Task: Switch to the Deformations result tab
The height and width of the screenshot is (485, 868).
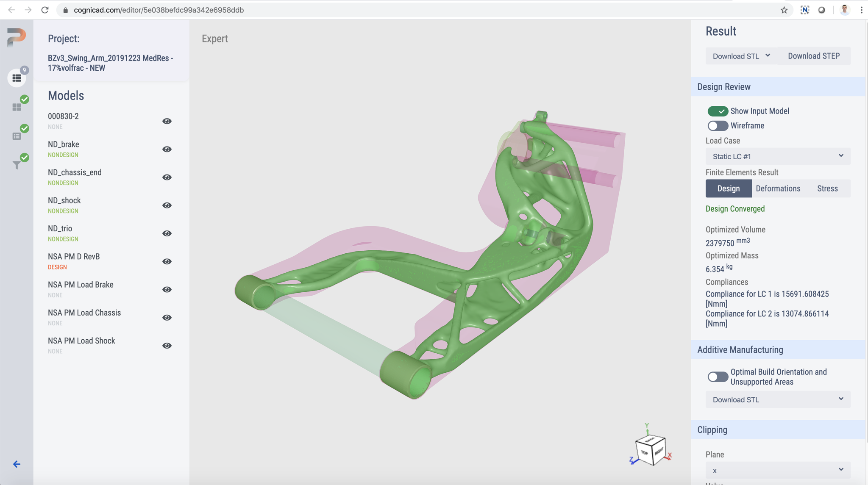Action: point(778,188)
